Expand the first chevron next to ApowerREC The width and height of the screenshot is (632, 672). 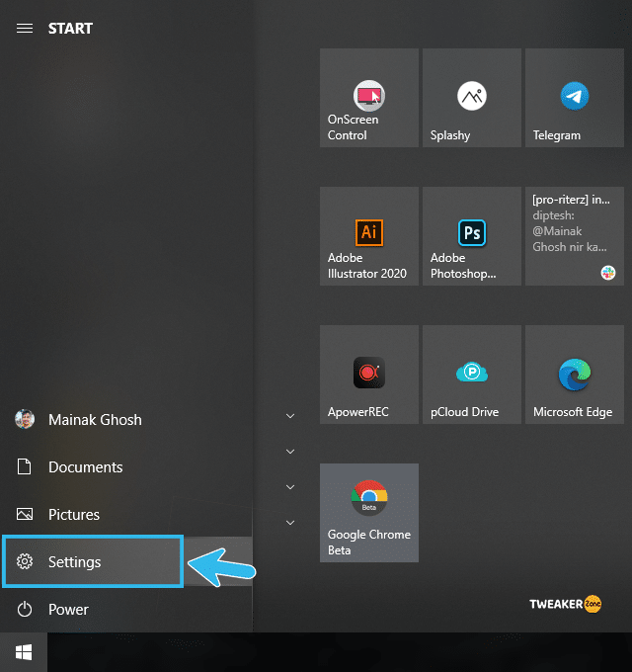pyautogui.click(x=290, y=416)
